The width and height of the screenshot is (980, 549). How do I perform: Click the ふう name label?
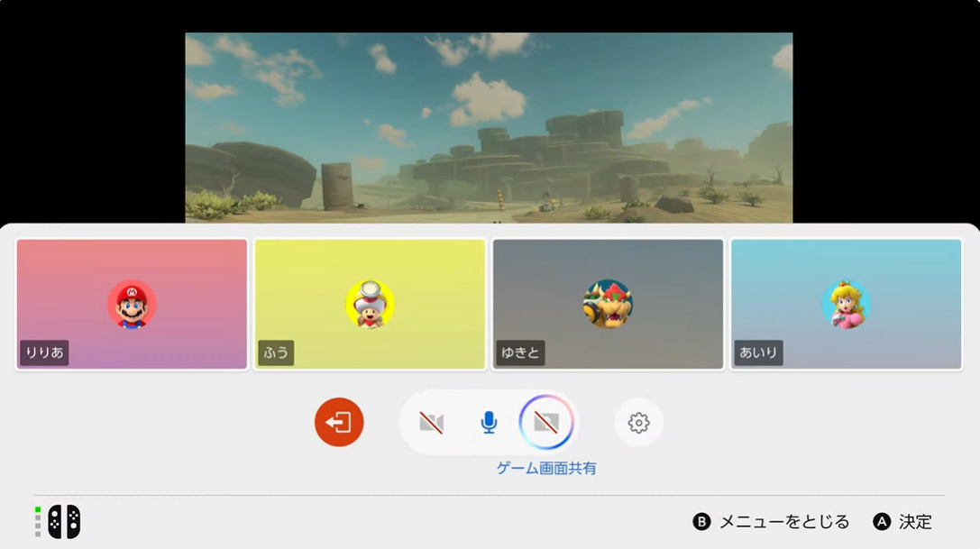[276, 352]
